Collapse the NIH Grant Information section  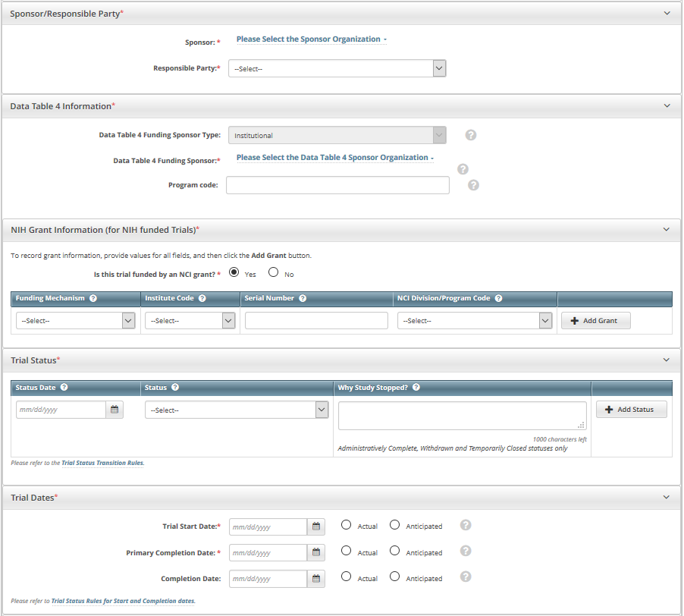(x=666, y=229)
